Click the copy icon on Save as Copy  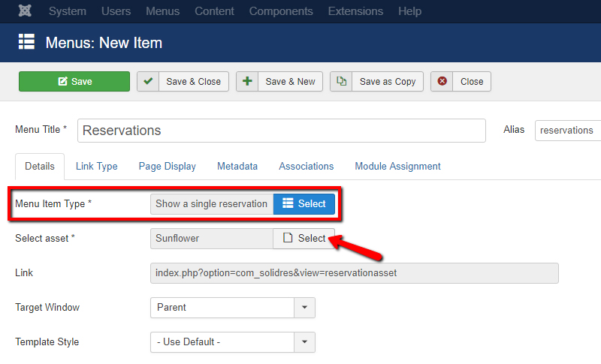[x=342, y=82]
